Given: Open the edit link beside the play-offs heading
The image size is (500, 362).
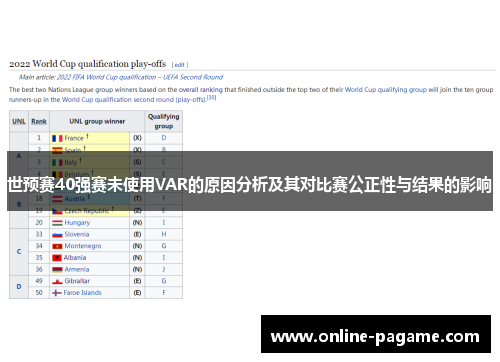Looking at the screenshot, I should coord(180,65).
